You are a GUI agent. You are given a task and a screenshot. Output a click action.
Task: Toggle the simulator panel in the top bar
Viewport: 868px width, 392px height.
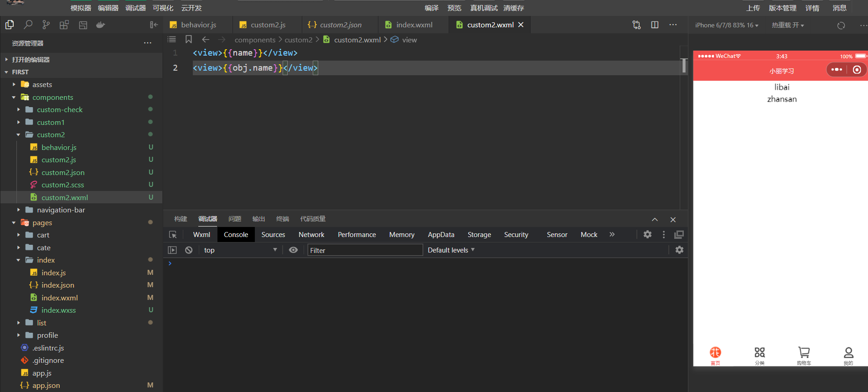click(81, 8)
